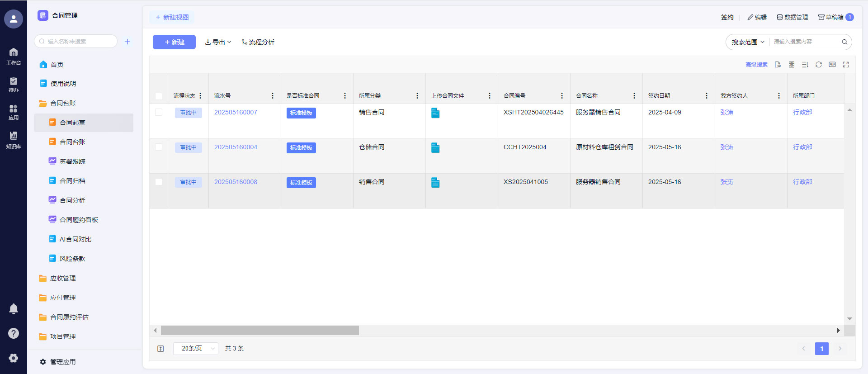Open the 知识库 icon in left rail

[14, 140]
